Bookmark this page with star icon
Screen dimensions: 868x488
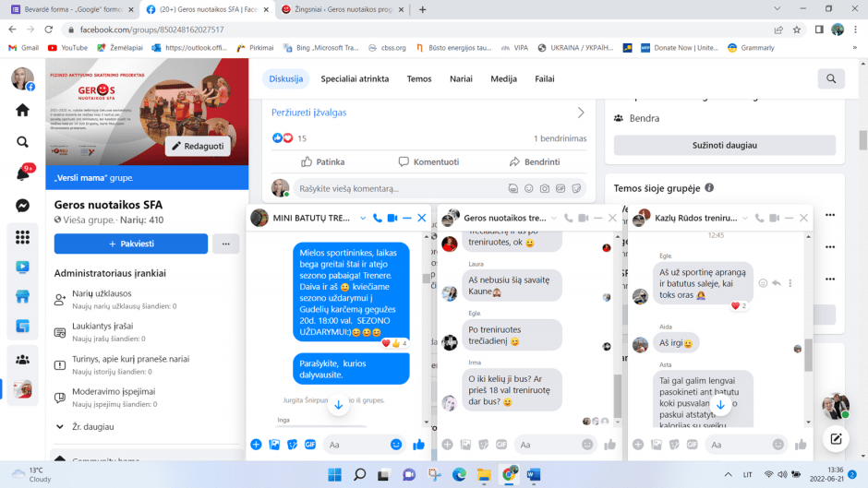point(797,30)
